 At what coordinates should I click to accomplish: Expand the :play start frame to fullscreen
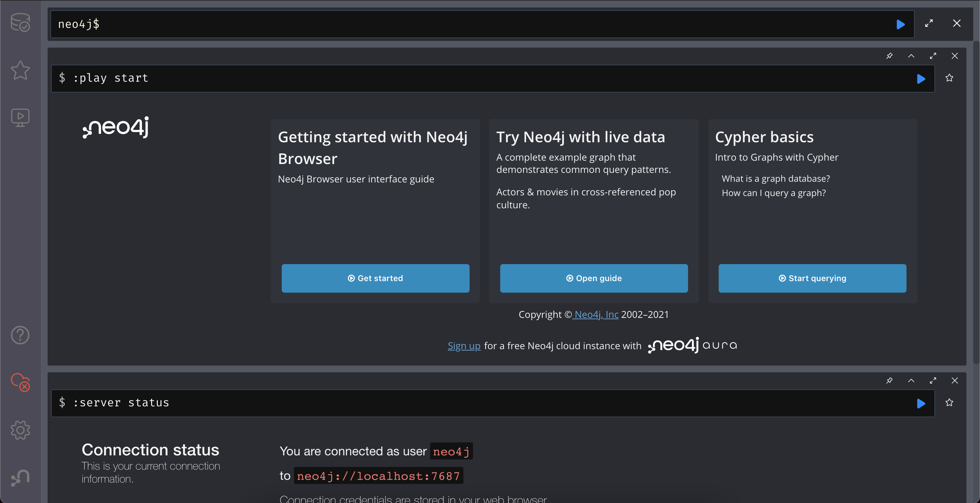(x=933, y=56)
